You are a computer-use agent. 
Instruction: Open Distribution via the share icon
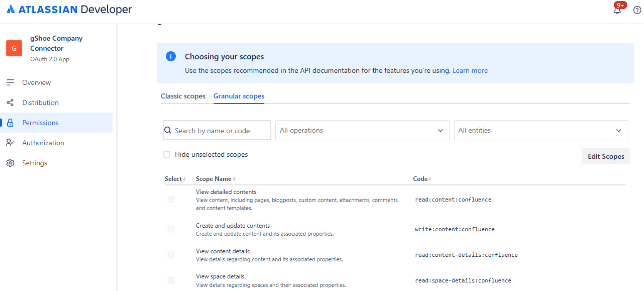pos(10,102)
